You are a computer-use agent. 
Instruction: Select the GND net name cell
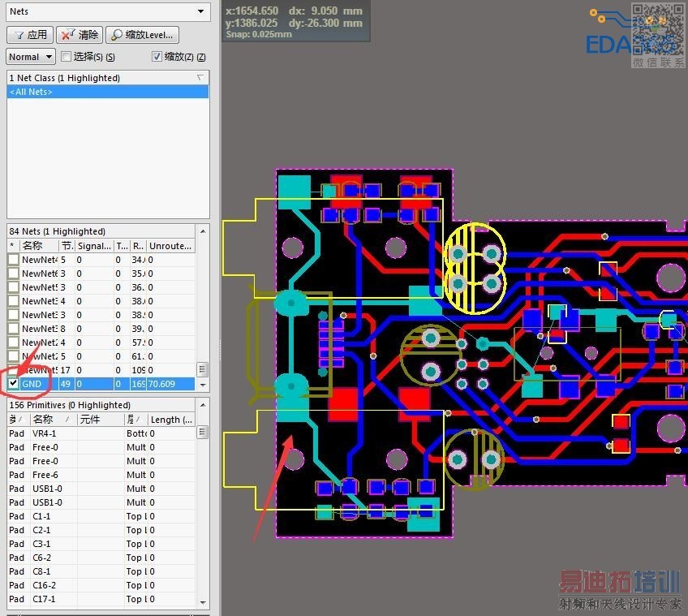point(39,384)
